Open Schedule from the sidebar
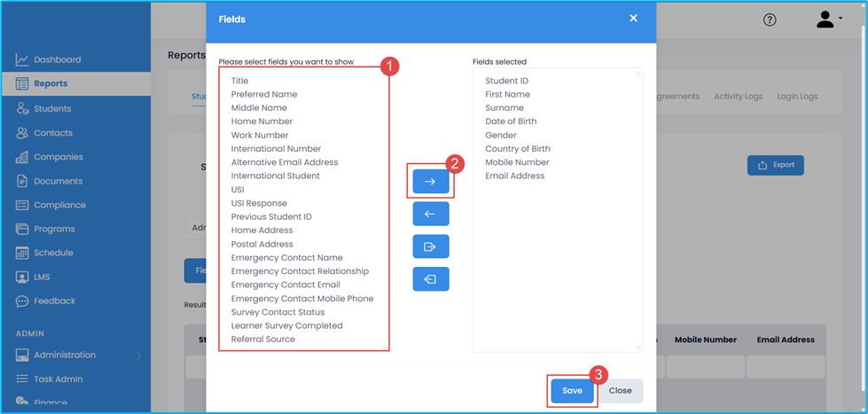The image size is (868, 414). coord(53,253)
